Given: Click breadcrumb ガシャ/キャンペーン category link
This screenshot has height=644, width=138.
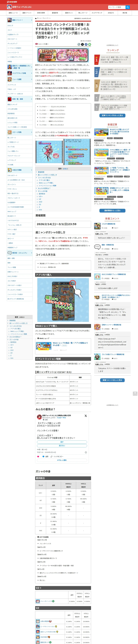Looking at the screenshot, I should coord(44,18).
